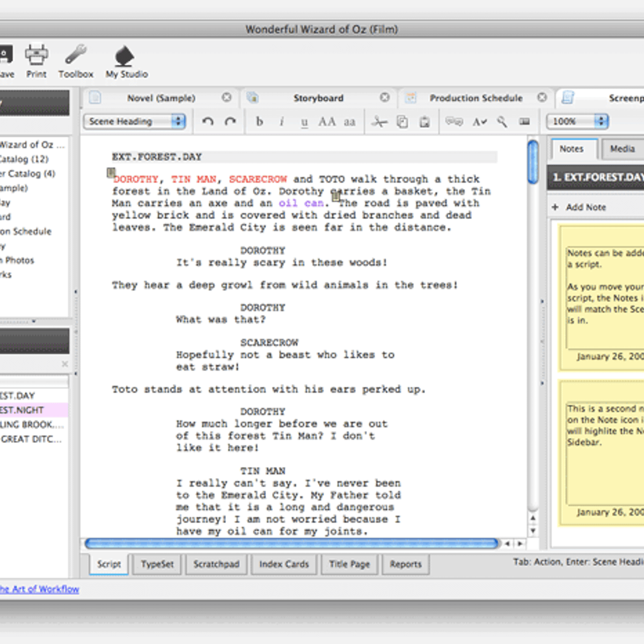Open the Scene Heading element dropdown
644x644 pixels.
point(135,121)
